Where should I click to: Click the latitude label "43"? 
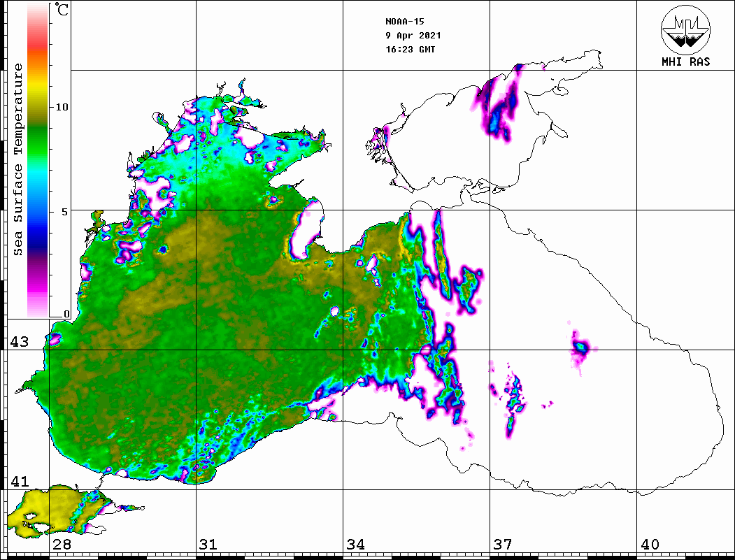pyautogui.click(x=20, y=342)
